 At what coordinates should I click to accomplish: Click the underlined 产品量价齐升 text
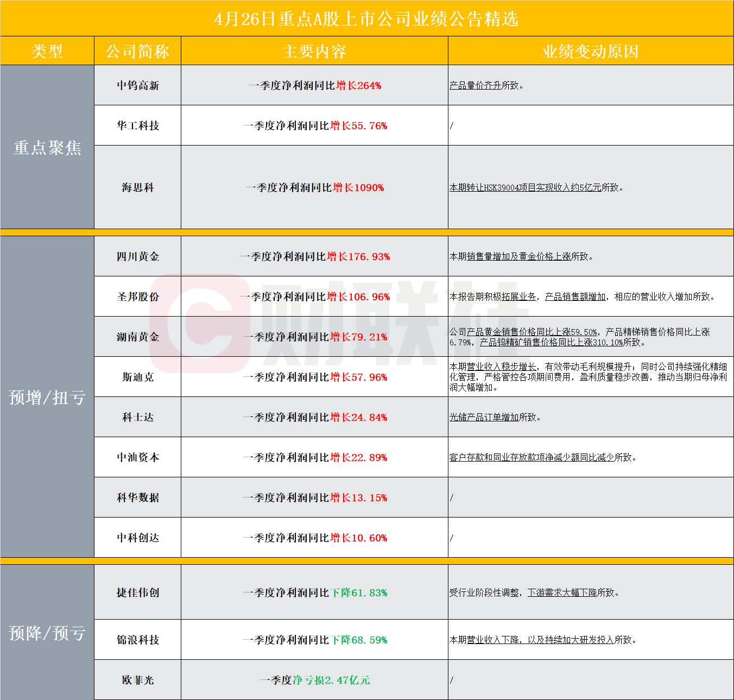pos(475,85)
